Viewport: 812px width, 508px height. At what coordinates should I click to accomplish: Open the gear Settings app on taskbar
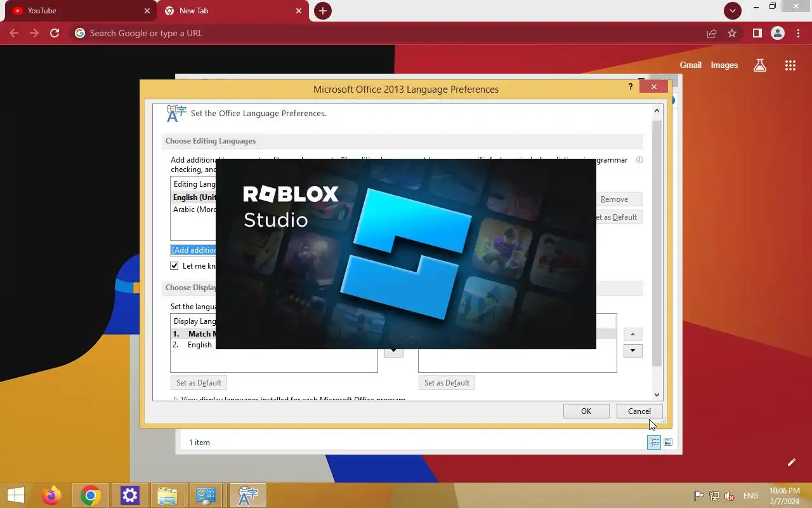tap(130, 495)
